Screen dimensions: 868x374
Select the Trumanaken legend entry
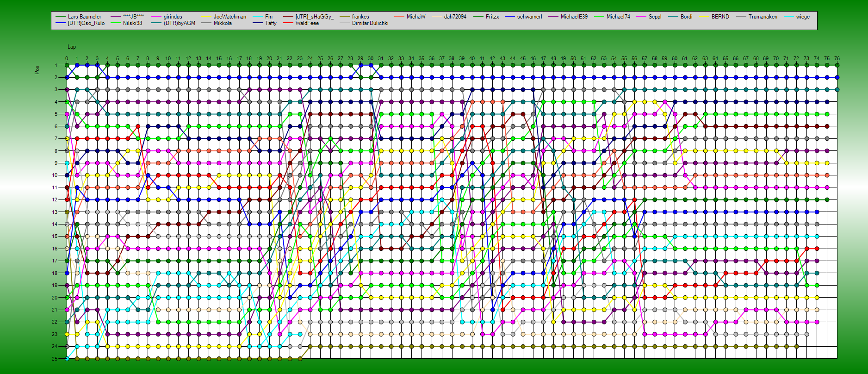[x=763, y=17]
